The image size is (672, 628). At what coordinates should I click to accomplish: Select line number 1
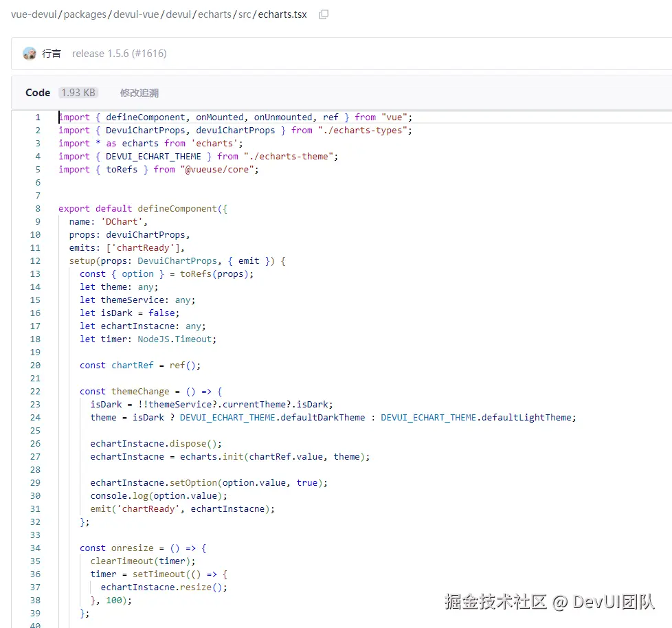(x=38, y=117)
